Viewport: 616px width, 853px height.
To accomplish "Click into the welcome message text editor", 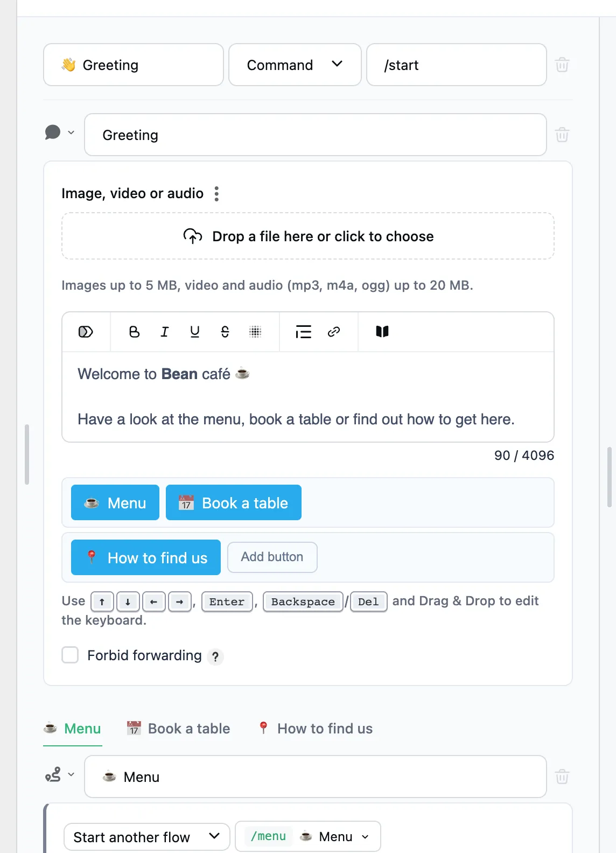I will point(308,397).
